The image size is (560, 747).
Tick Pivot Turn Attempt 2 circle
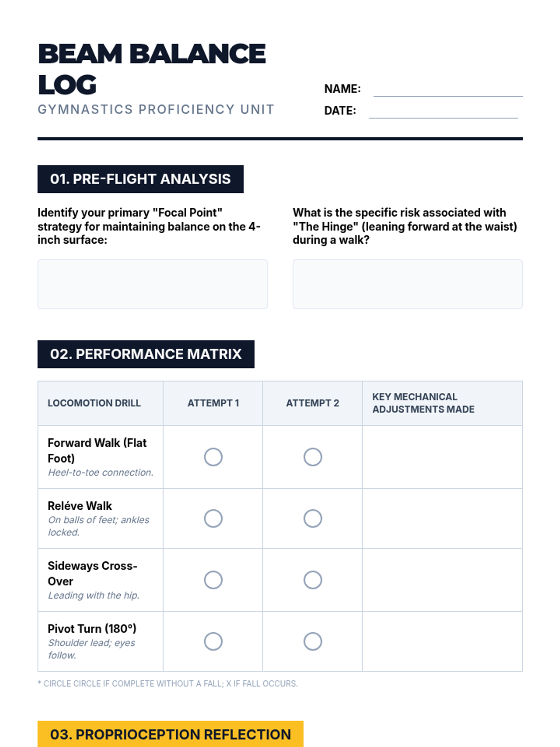(x=313, y=641)
